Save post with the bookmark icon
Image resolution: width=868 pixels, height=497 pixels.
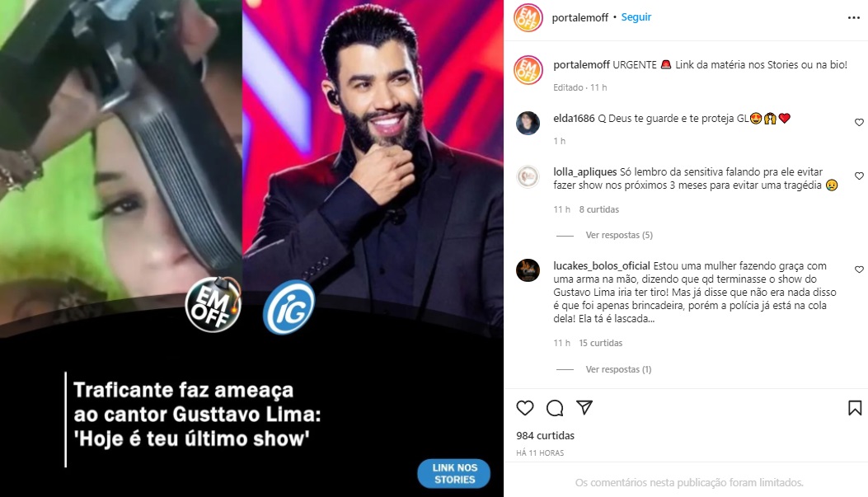(855, 408)
